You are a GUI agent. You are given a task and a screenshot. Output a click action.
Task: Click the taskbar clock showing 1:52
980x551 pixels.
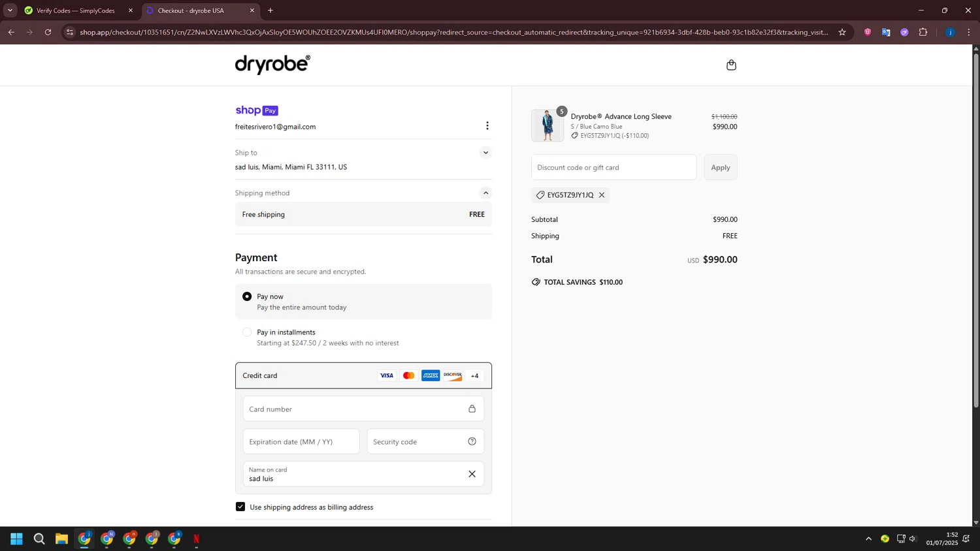pyautogui.click(x=941, y=539)
